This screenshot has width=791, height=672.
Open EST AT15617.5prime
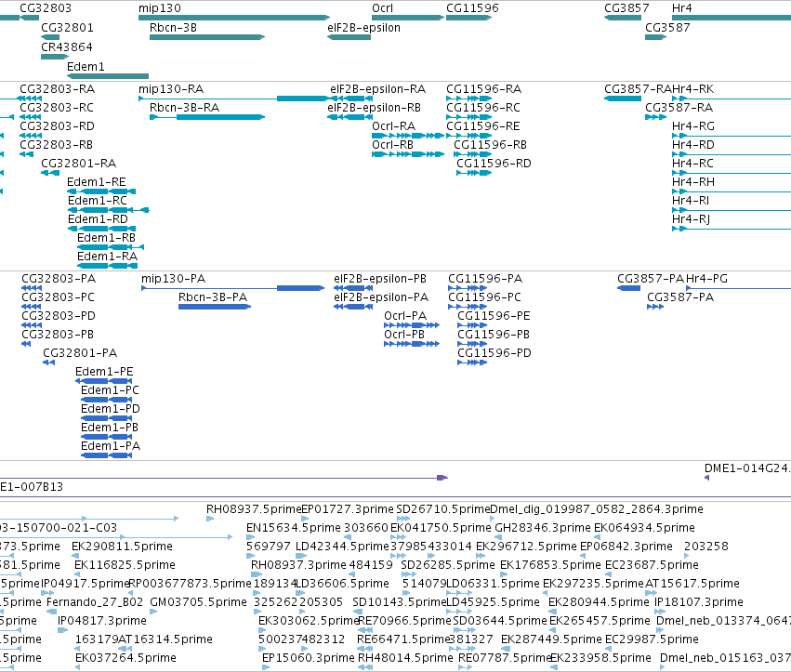692,584
